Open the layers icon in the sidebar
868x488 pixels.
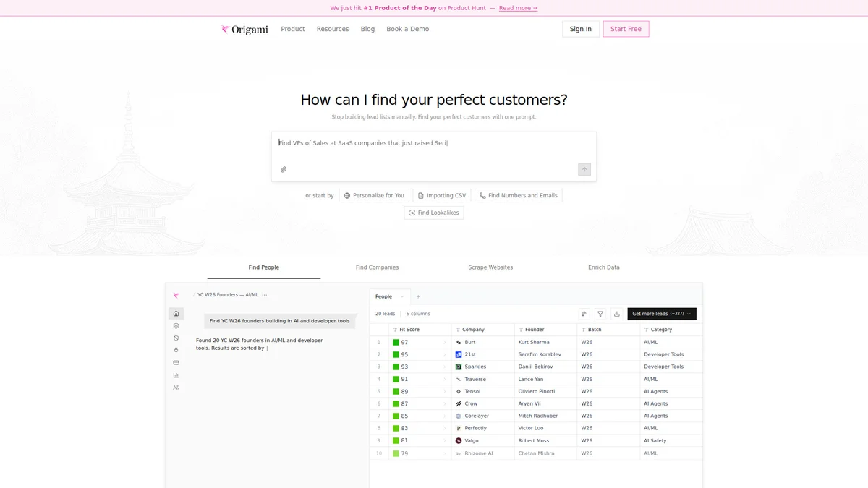(x=176, y=326)
